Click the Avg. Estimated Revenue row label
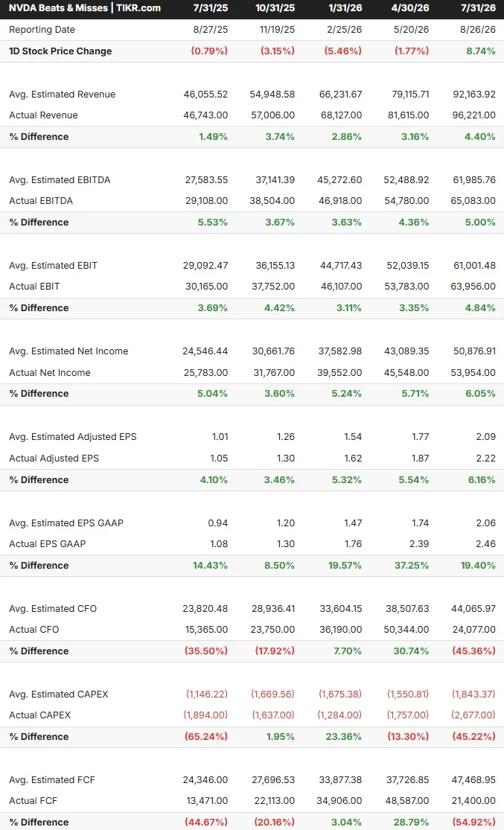 pos(62,95)
